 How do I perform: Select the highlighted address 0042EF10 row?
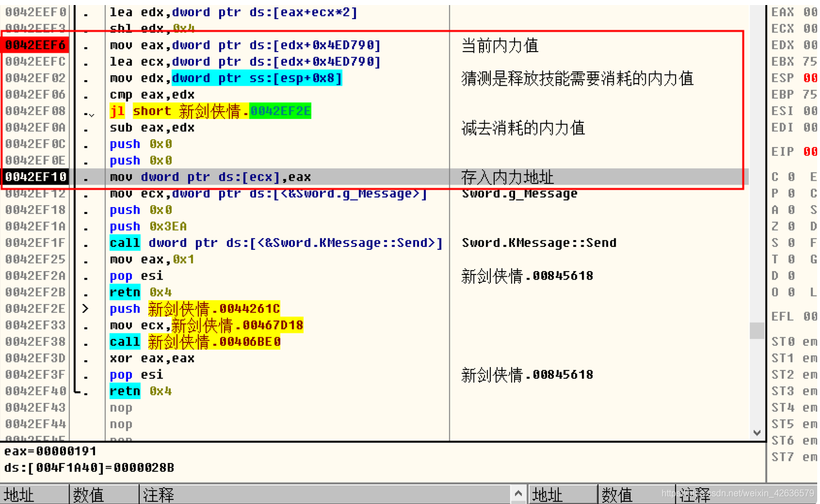[x=374, y=177]
